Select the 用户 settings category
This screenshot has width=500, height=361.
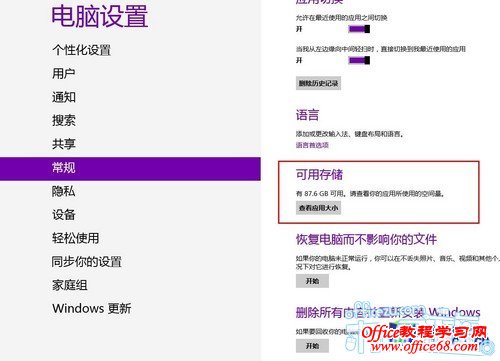tap(64, 73)
